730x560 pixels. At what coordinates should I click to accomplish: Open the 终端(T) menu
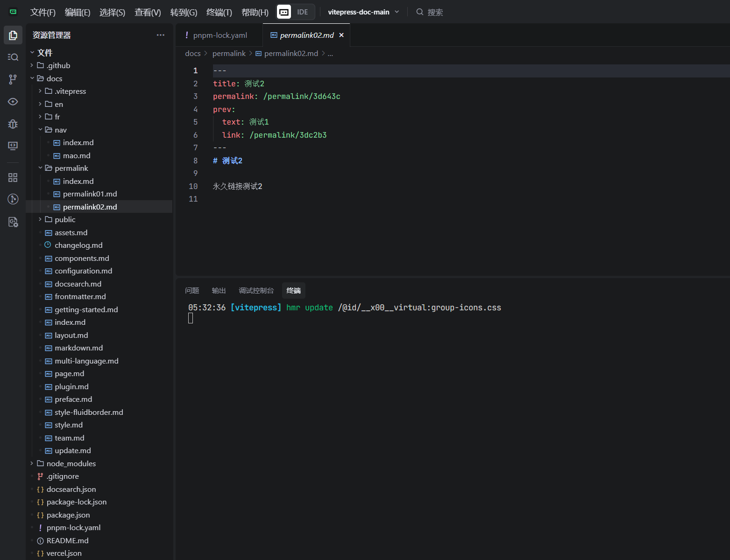219,13
